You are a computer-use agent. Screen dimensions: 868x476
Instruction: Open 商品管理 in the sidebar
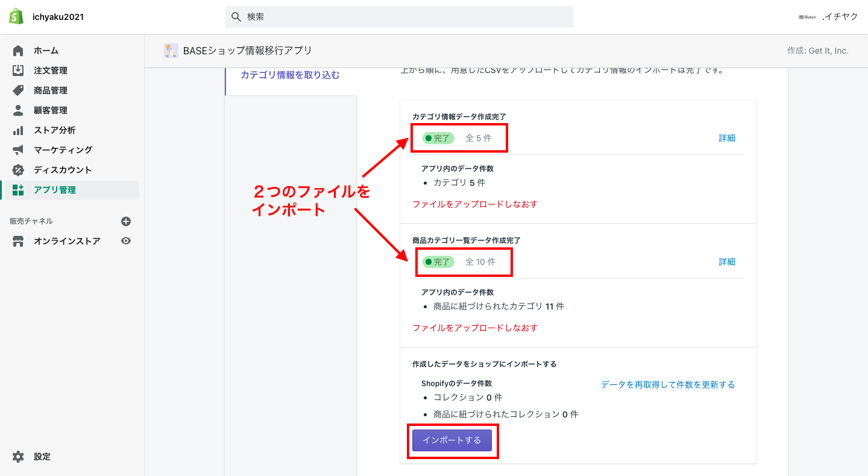[51, 90]
